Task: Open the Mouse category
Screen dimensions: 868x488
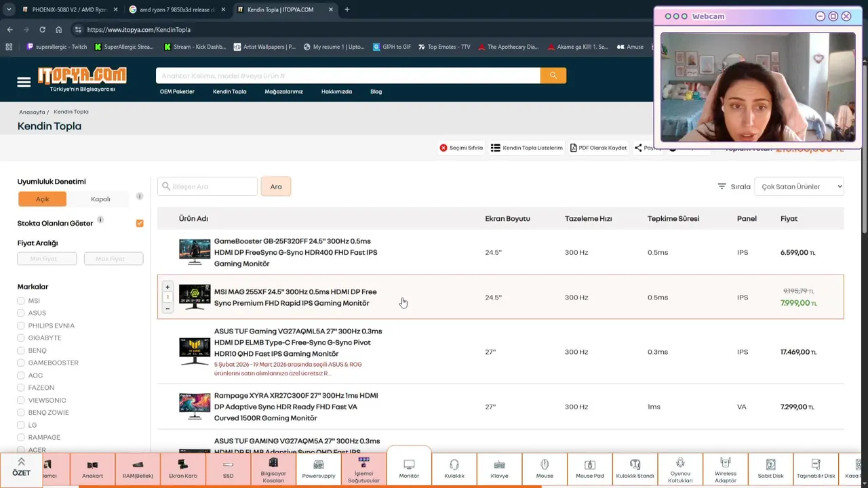Action: tap(545, 469)
